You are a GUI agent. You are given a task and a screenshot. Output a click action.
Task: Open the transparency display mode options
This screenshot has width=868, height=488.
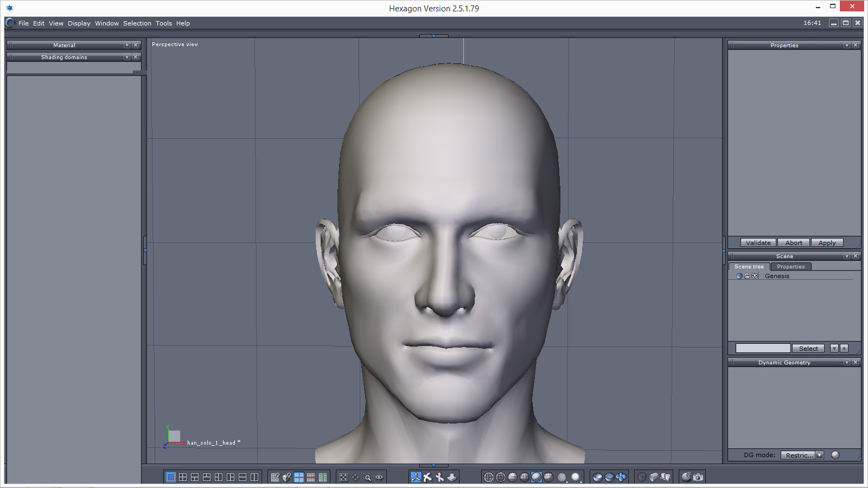(x=563, y=477)
